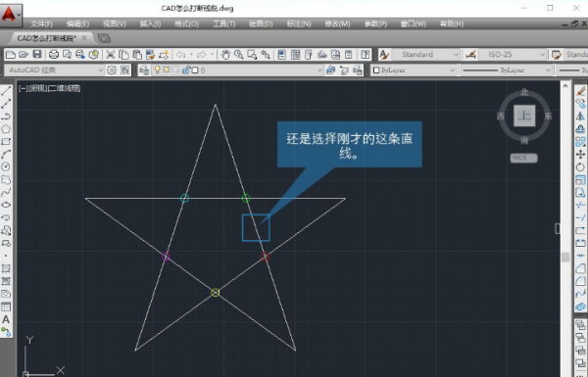Open the ISO-25 dimension style dropdown
The height and width of the screenshot is (377, 588).
[512, 55]
